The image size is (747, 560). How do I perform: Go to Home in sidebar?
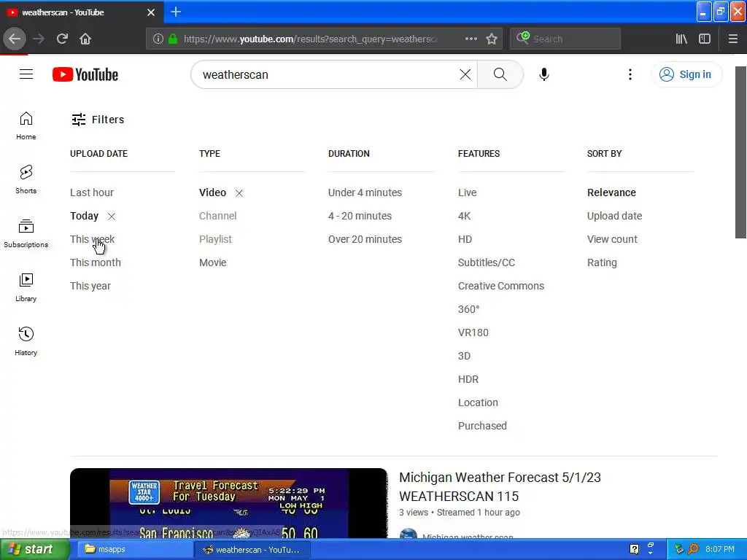pyautogui.click(x=26, y=125)
